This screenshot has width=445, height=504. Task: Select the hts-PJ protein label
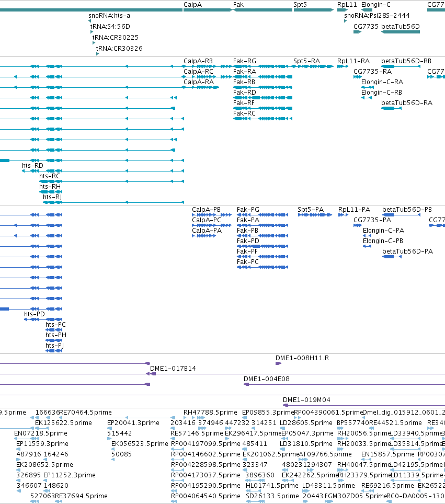tap(55, 345)
